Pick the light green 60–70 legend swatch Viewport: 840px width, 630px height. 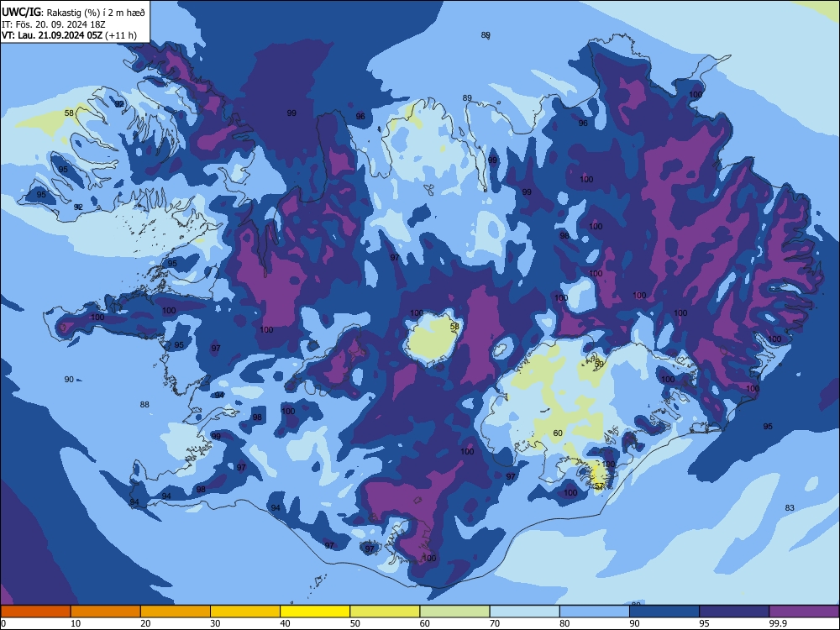coord(454,612)
